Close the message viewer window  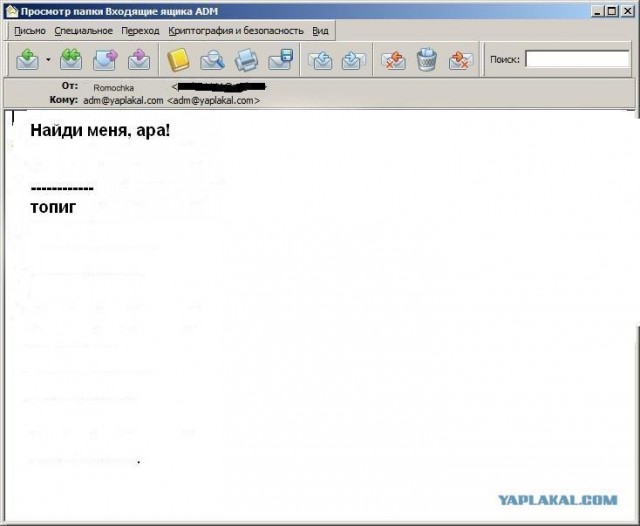627,11
